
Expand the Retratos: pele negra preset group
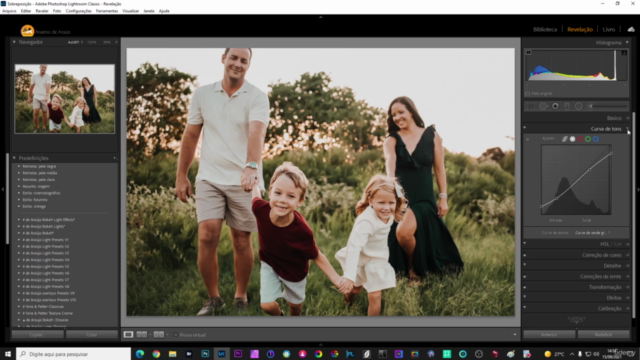coord(19,167)
